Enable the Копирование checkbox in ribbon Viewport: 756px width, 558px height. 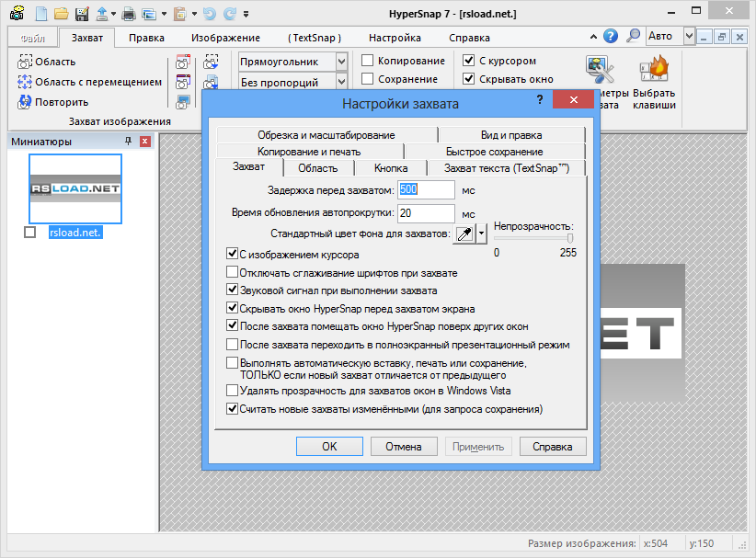[367, 61]
